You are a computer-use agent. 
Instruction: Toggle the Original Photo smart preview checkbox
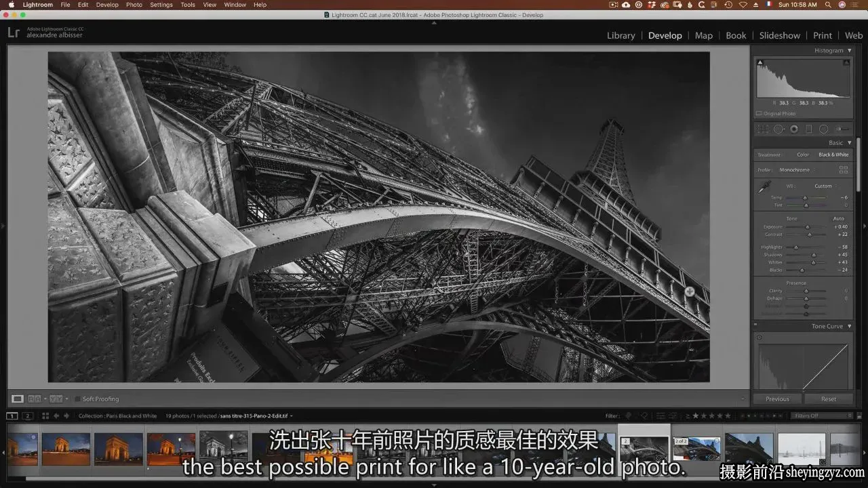click(x=758, y=113)
